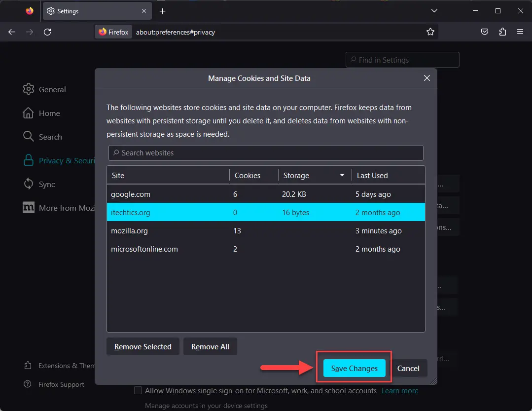The image size is (532, 411).
Task: Click the Save Changes button
Action: pyautogui.click(x=354, y=368)
